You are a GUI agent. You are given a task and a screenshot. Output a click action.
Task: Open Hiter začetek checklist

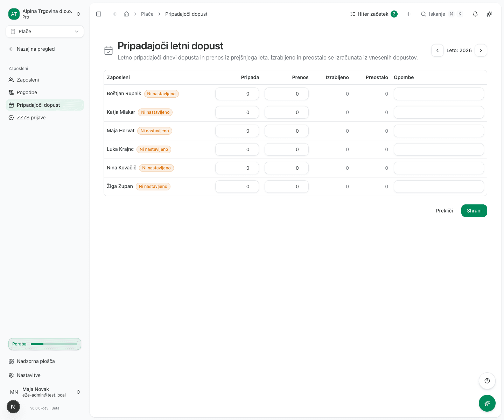click(x=374, y=14)
